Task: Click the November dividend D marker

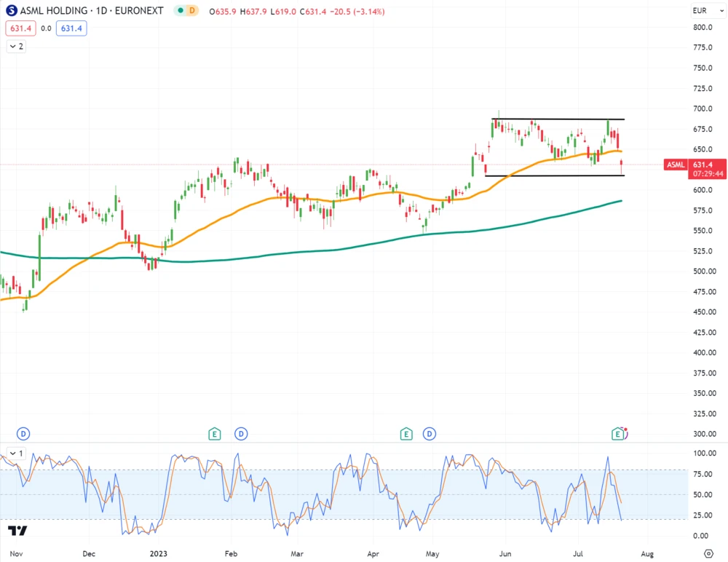Action: click(23, 434)
